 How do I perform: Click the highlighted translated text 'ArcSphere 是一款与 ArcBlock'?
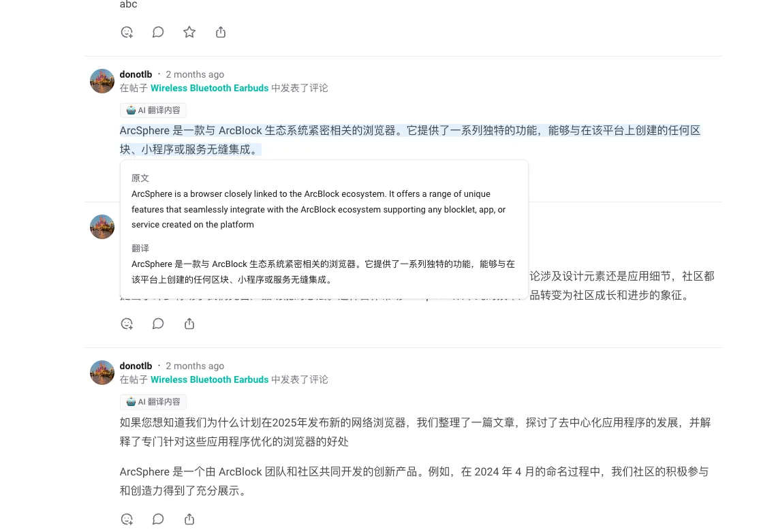(x=409, y=140)
